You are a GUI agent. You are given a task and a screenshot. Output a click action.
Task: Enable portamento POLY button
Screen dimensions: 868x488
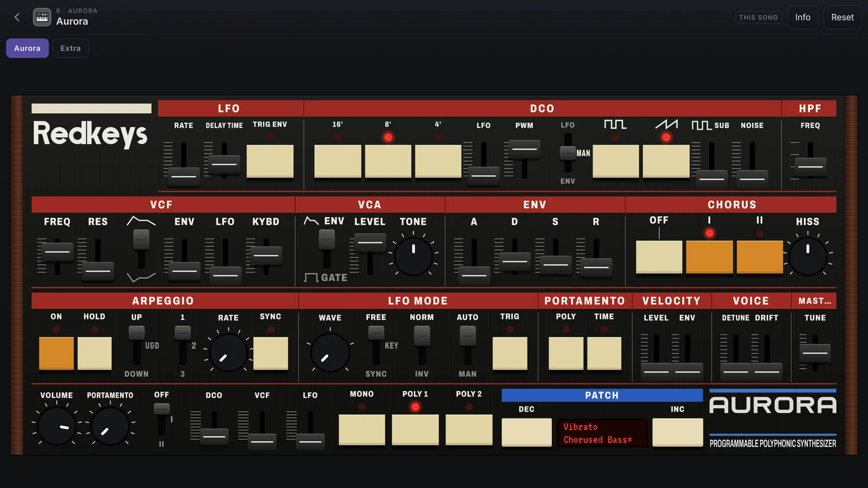pos(566,354)
